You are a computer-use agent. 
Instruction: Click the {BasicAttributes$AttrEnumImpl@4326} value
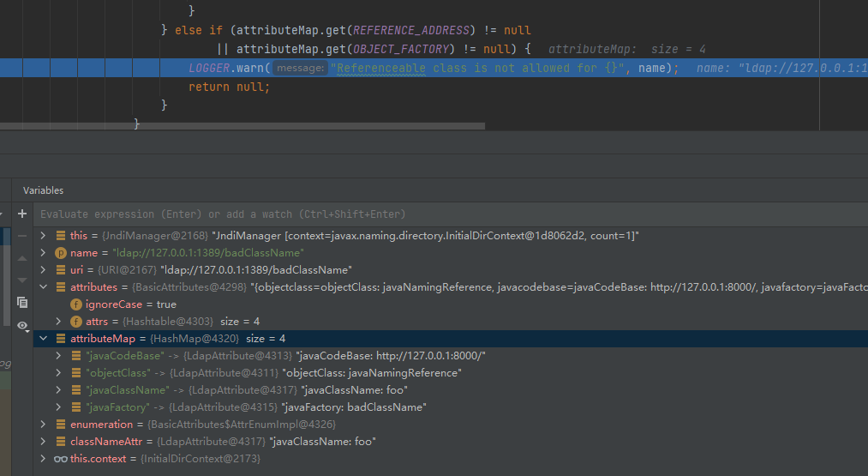tap(242, 425)
